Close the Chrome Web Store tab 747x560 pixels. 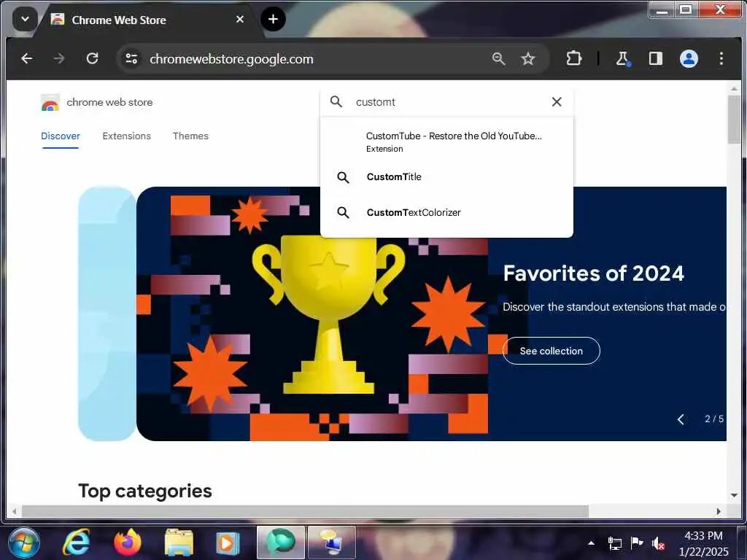[x=240, y=19]
